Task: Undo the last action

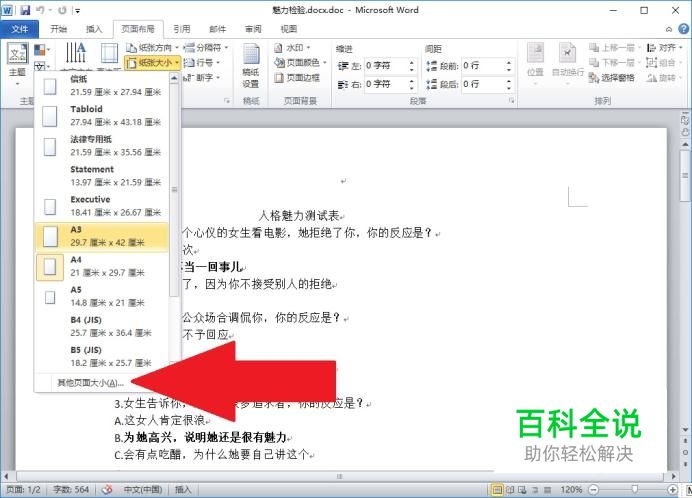Action: click(40, 10)
